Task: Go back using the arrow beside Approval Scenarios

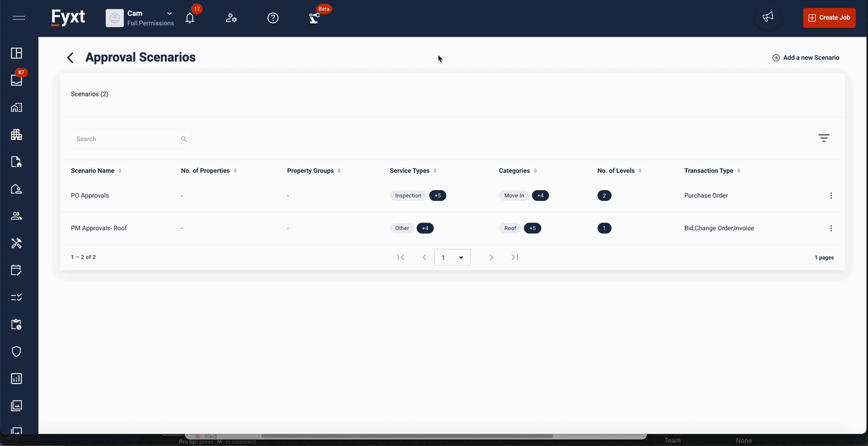Action: point(70,58)
